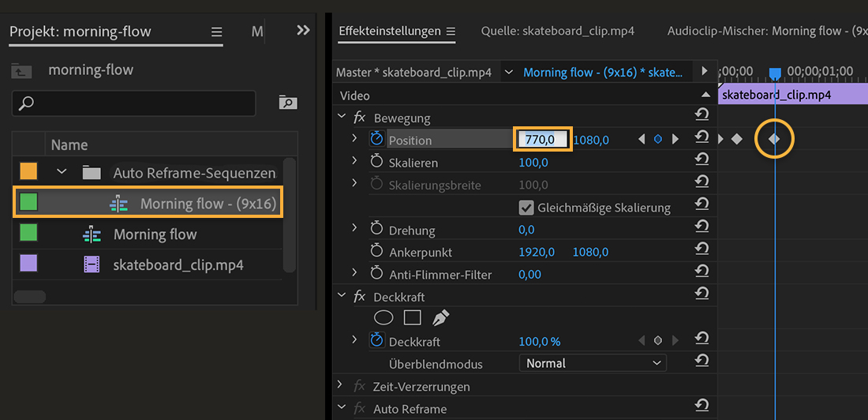868x420 pixels.
Task: Navigate up one folder level in project
Action: pos(21,71)
